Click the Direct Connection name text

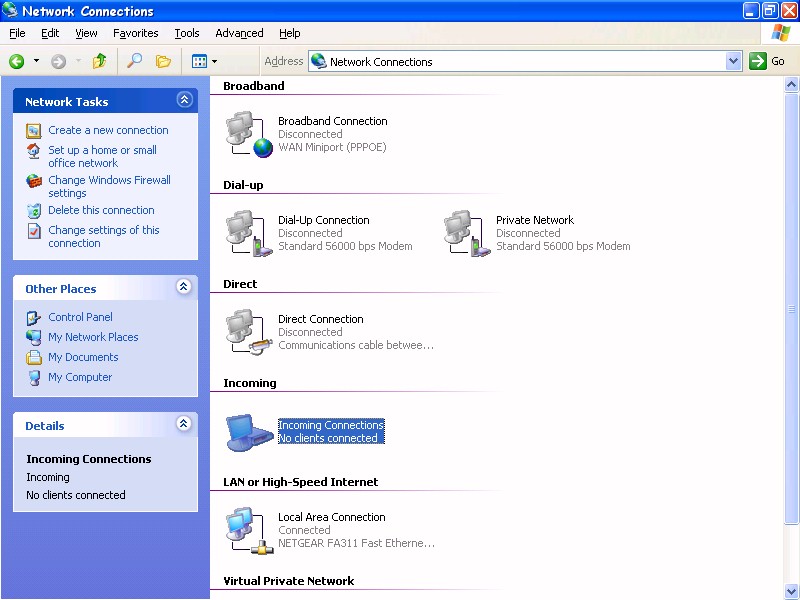coord(320,319)
